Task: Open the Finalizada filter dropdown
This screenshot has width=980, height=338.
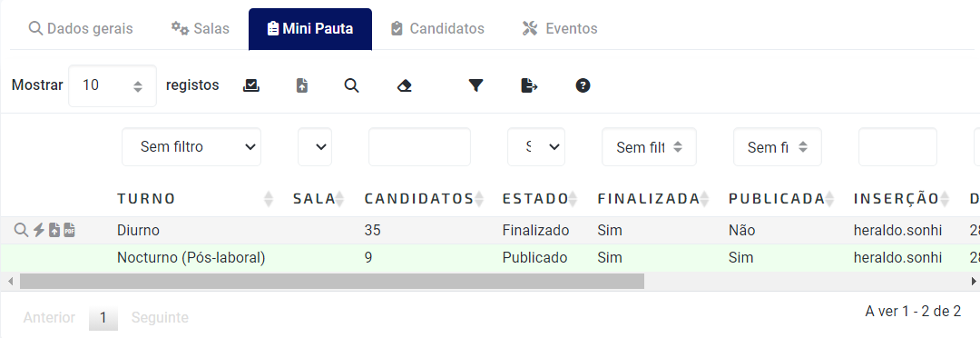Action: (x=649, y=147)
